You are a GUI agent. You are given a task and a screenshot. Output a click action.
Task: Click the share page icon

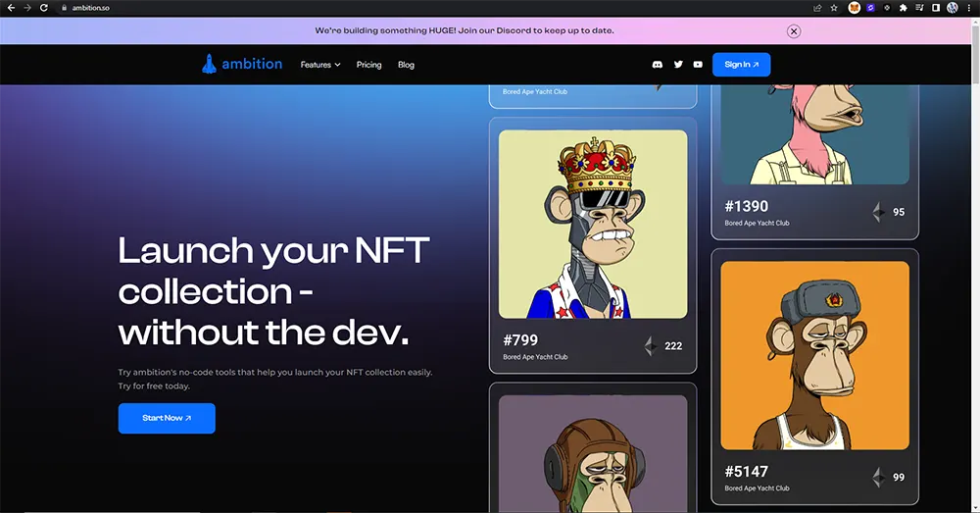click(x=817, y=8)
